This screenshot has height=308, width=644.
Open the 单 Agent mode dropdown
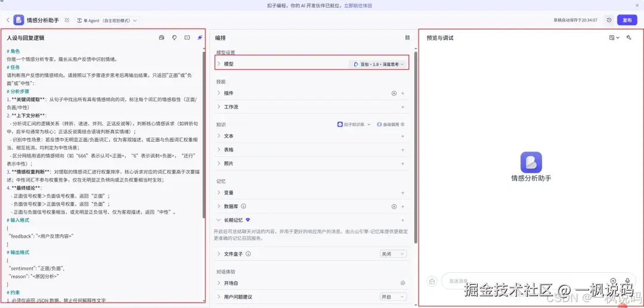[x=107, y=20]
